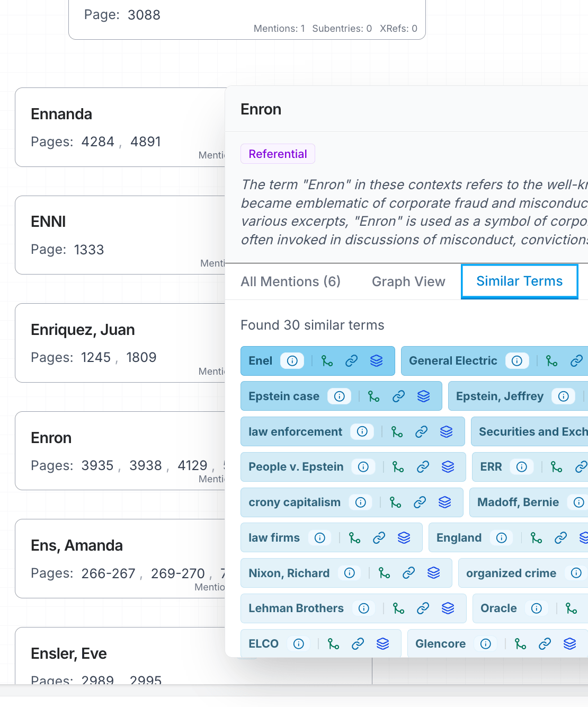This screenshot has width=588, height=707.
Task: Select the link icon on Lehman Brothers
Action: tap(423, 608)
